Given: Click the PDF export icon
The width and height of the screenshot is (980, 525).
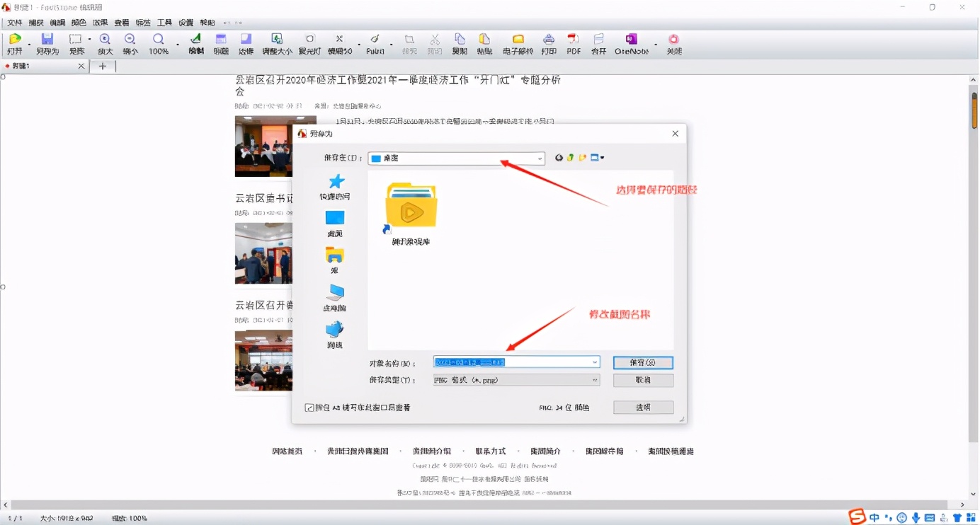Looking at the screenshot, I should 574,43.
